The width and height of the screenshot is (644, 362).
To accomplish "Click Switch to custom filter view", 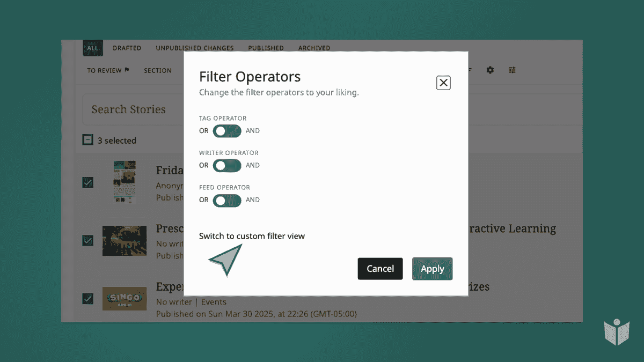I will pyautogui.click(x=252, y=236).
